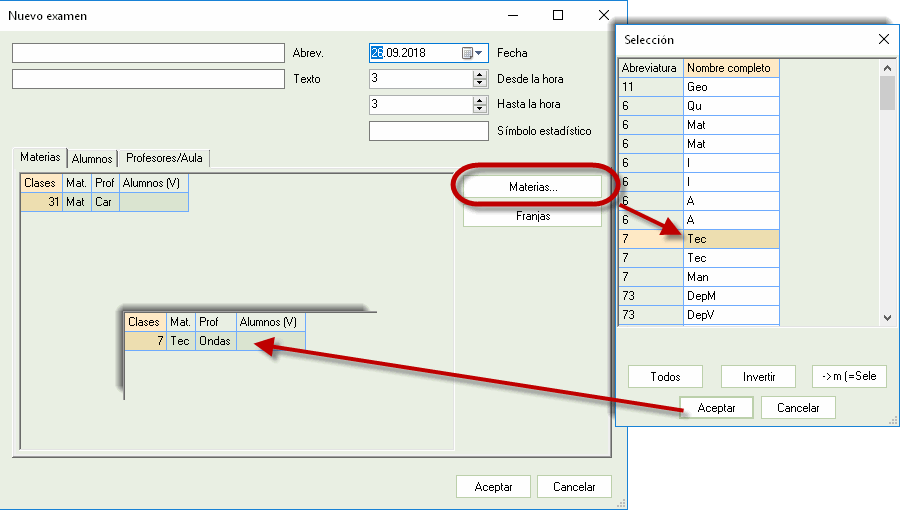Click Cancelar in the Selección window

[798, 408]
